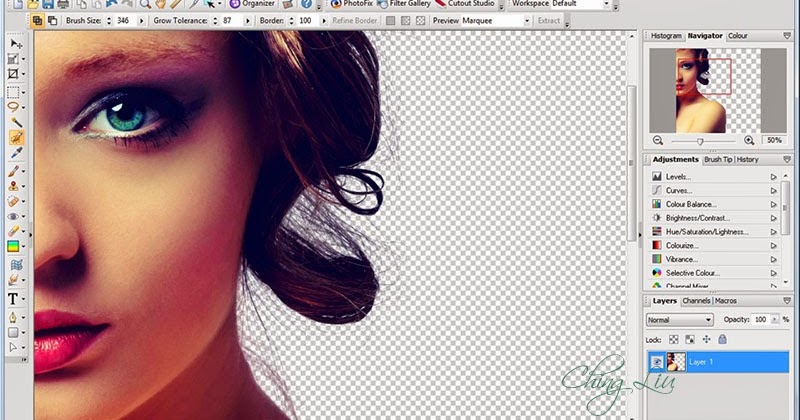Expand the Levels adjustment arrow
This screenshot has height=420, width=800.
point(774,177)
